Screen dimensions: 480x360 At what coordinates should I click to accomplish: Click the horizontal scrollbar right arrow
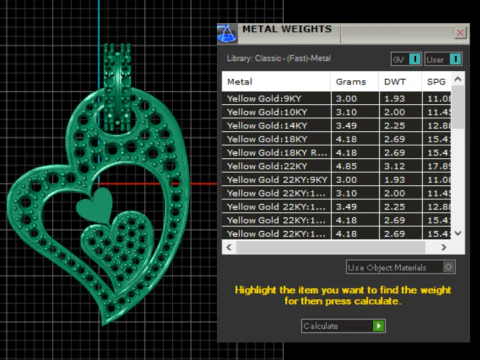[x=444, y=247]
